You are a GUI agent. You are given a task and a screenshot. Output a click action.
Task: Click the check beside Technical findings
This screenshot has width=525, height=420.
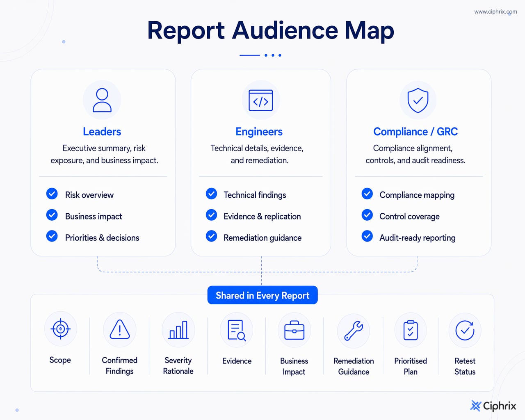coord(212,194)
